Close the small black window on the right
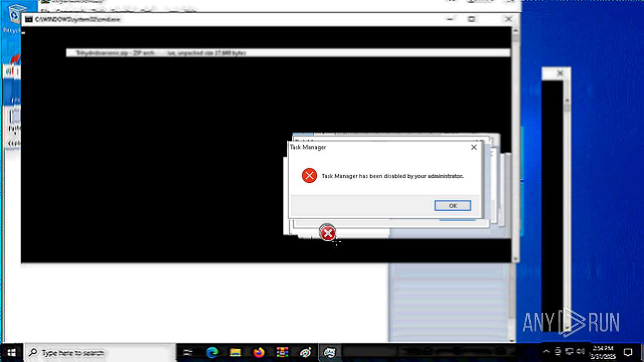Screen dimensions: 644x362 click(560, 73)
